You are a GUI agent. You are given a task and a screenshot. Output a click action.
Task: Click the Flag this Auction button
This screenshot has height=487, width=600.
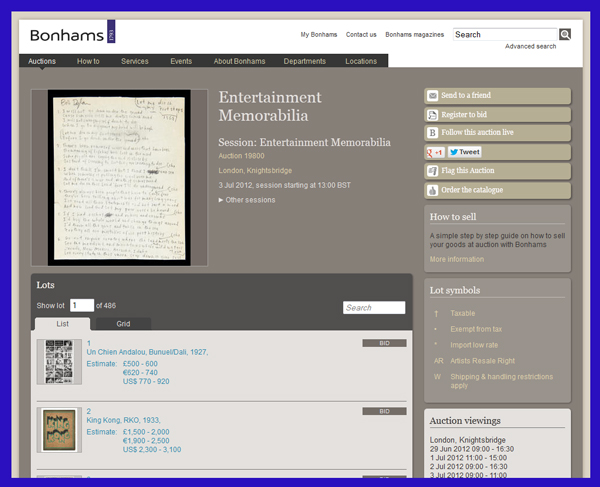497,171
